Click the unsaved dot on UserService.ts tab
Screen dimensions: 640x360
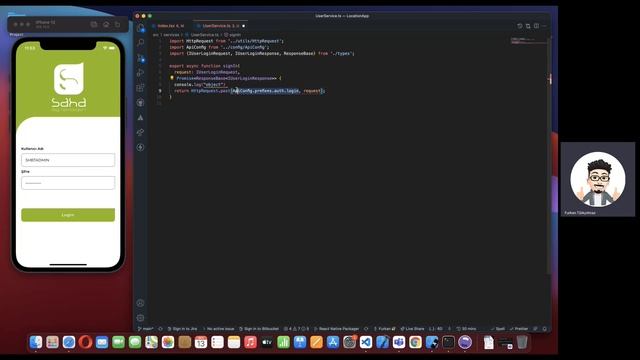pyautogui.click(x=244, y=26)
